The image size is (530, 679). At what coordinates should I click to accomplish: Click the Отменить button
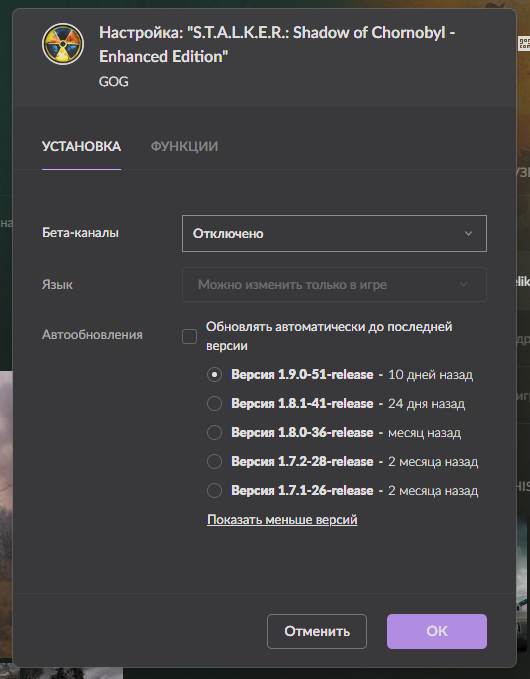pos(317,631)
